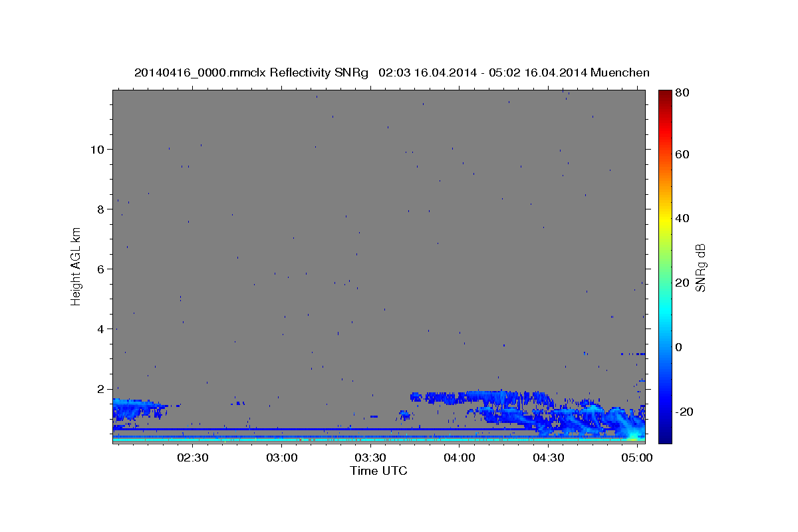The image size is (798, 532).
Task: Click the 'Time UTC' axis label
Action: 378,471
